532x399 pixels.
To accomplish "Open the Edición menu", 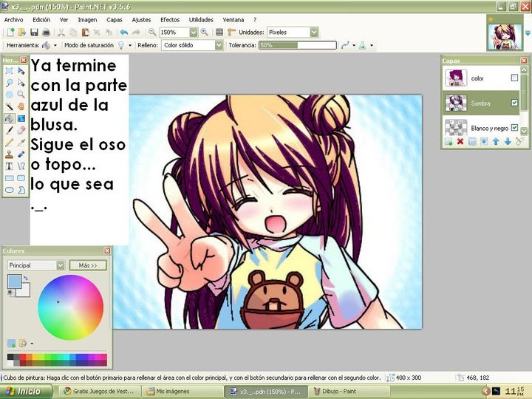I will pos(41,20).
